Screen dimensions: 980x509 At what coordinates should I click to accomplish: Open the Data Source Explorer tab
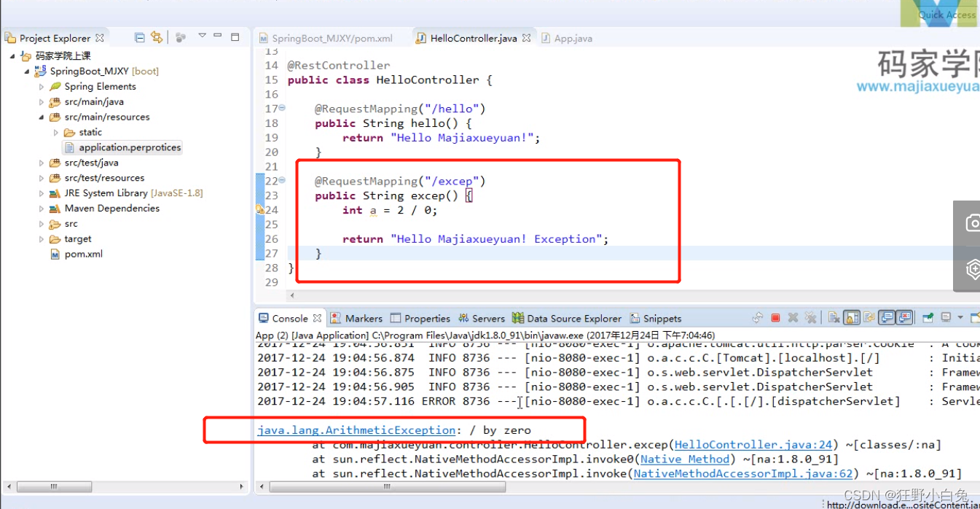567,318
